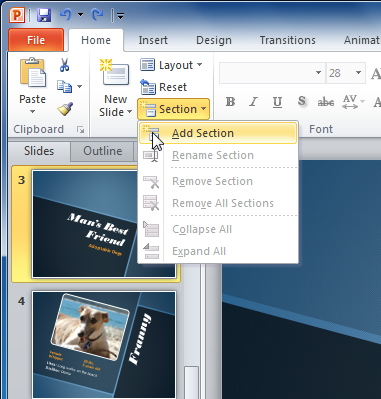Click the Section dropdown button
Viewport: 381px width, 399px height.
click(173, 109)
